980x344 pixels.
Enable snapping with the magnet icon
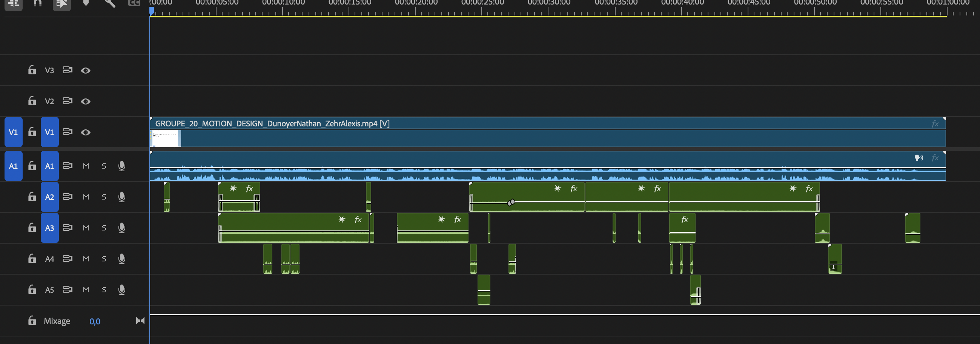[37, 4]
